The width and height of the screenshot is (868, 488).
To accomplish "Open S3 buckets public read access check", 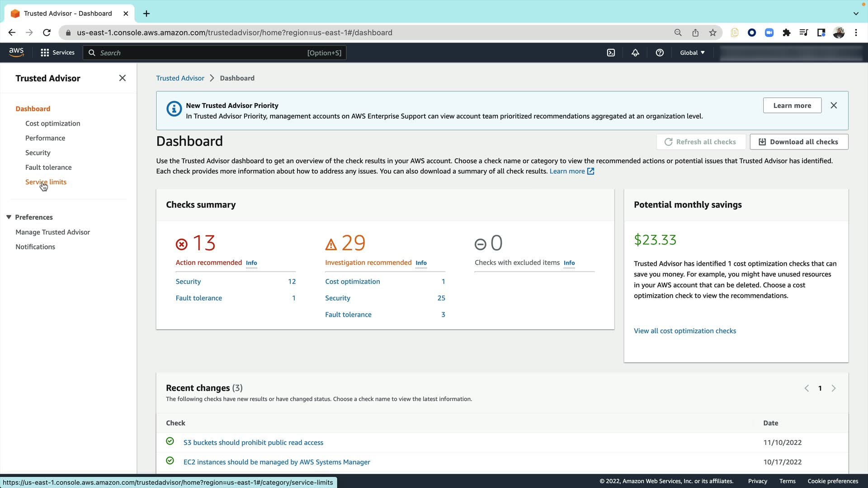I will pyautogui.click(x=253, y=442).
